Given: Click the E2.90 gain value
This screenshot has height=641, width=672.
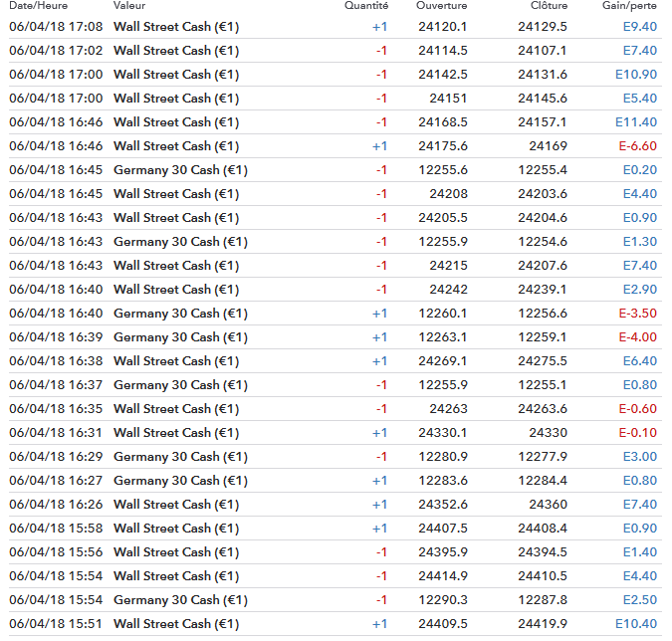Looking at the screenshot, I should (x=640, y=290).
